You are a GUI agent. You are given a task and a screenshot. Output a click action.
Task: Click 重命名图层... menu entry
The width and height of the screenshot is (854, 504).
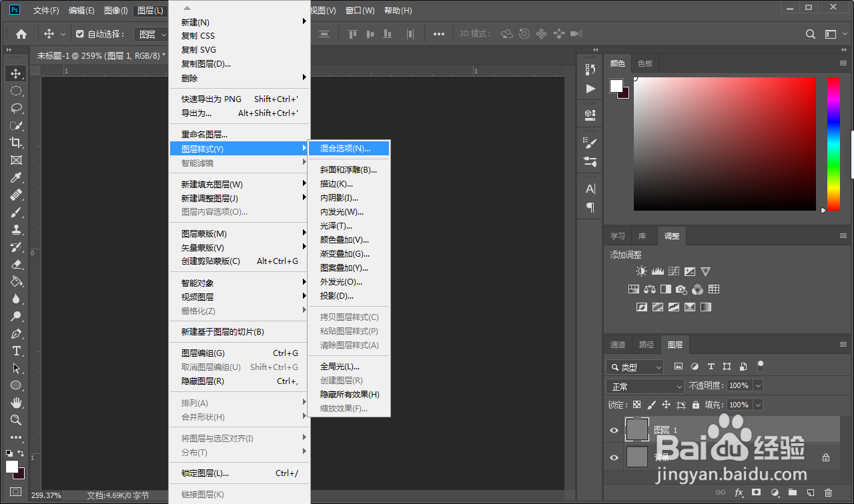(240, 135)
